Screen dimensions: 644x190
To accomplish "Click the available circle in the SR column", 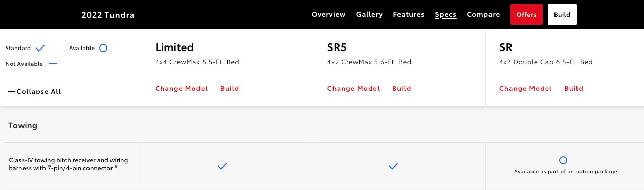I will (563, 160).
